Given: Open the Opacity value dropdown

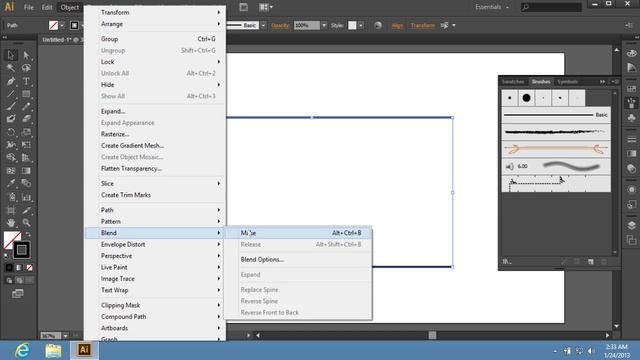Looking at the screenshot, I should [x=324, y=25].
